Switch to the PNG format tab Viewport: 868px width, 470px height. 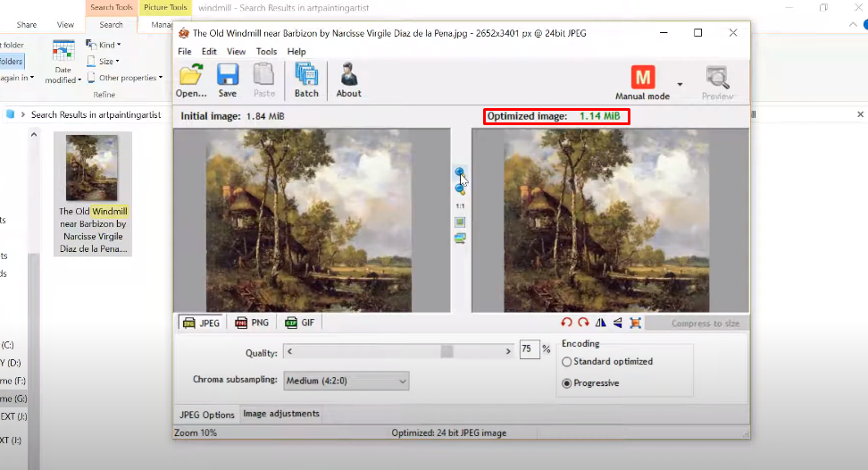[252, 323]
